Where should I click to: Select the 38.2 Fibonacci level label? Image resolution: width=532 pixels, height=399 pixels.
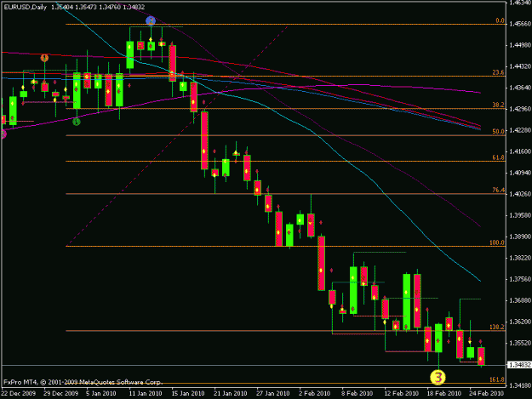[499, 105]
